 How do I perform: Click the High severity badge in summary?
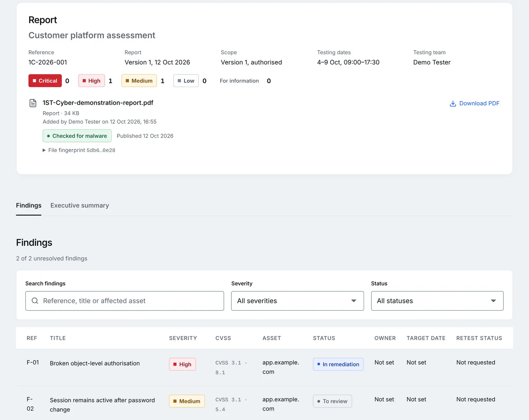pyautogui.click(x=91, y=80)
